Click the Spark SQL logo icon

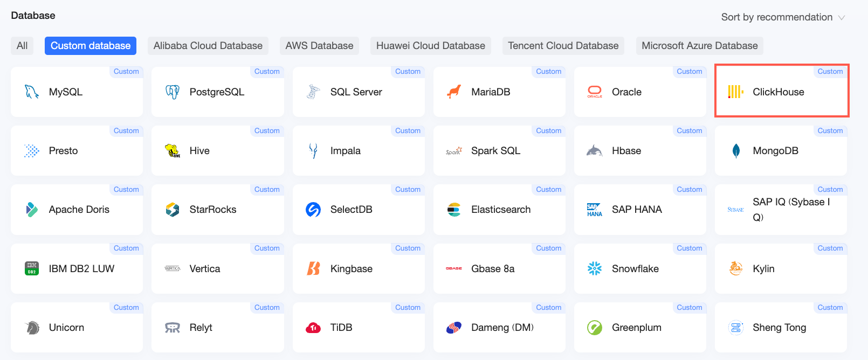point(454,151)
